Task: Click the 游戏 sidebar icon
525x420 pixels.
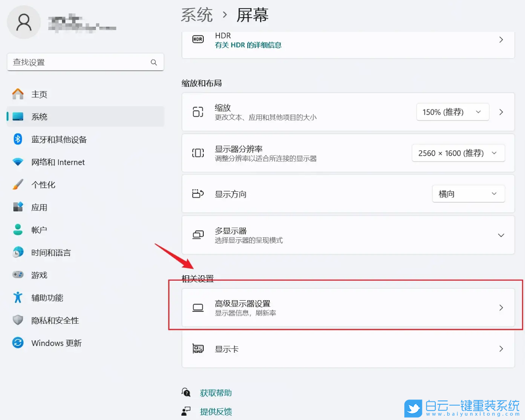Action: point(17,275)
